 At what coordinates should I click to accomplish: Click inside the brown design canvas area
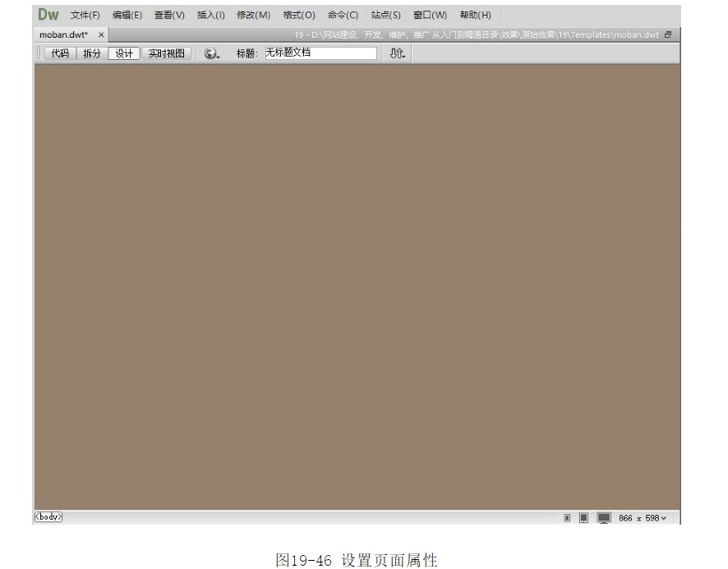tap(357, 287)
